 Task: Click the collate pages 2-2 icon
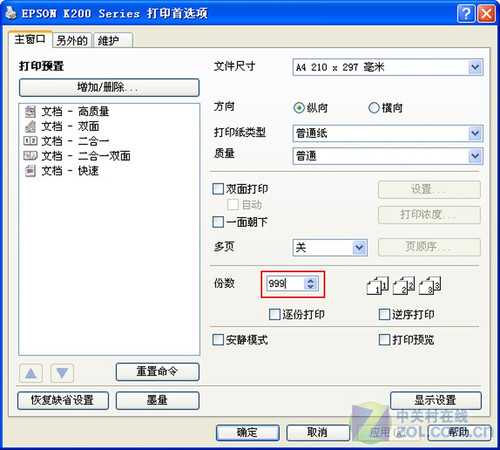click(x=404, y=286)
